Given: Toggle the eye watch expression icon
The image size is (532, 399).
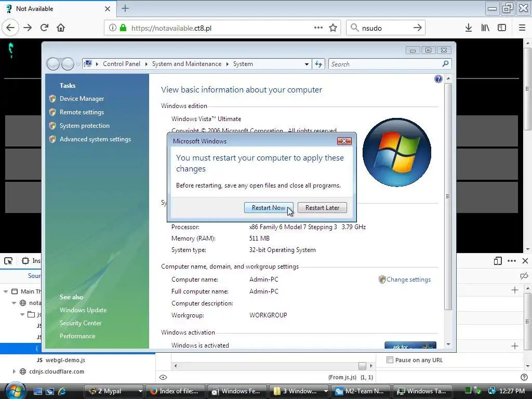Looking at the screenshot, I should (x=163, y=377).
